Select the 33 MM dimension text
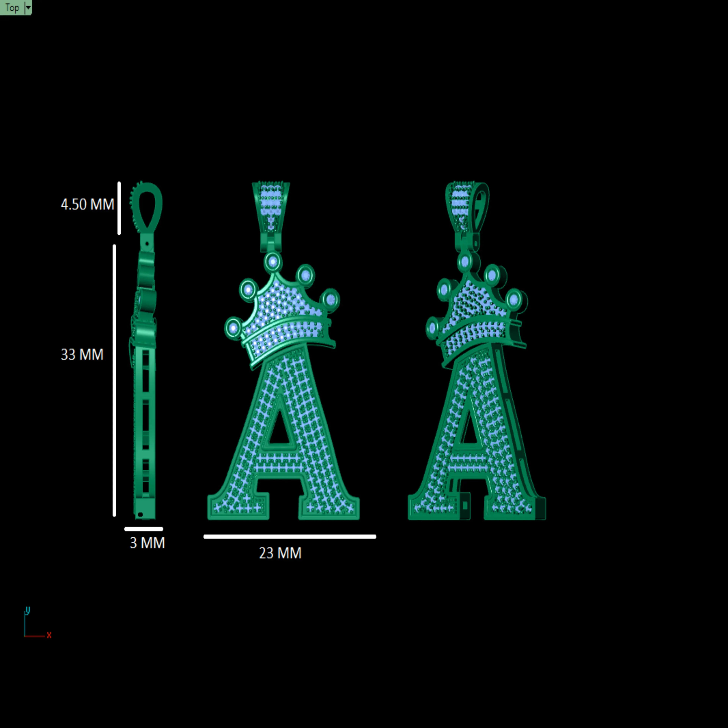 pyautogui.click(x=82, y=355)
